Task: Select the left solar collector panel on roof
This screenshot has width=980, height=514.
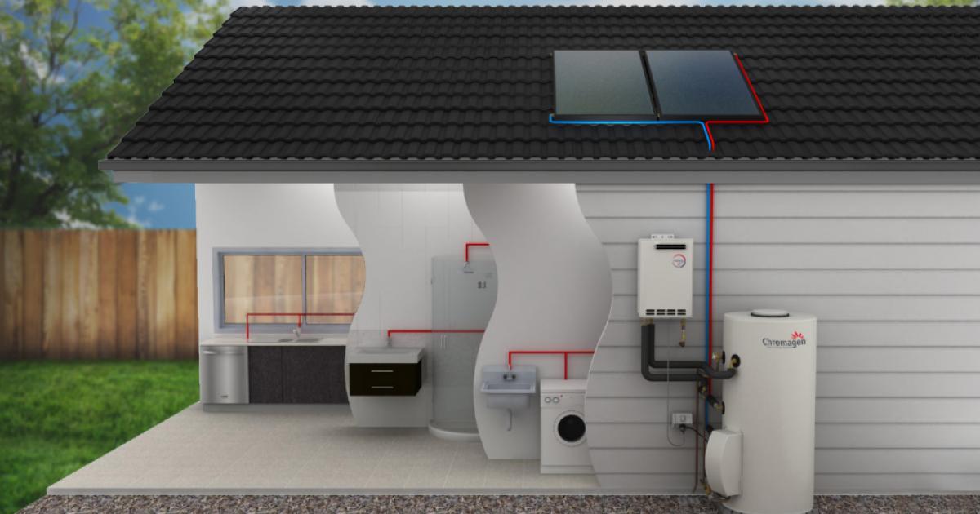Action: [604, 83]
